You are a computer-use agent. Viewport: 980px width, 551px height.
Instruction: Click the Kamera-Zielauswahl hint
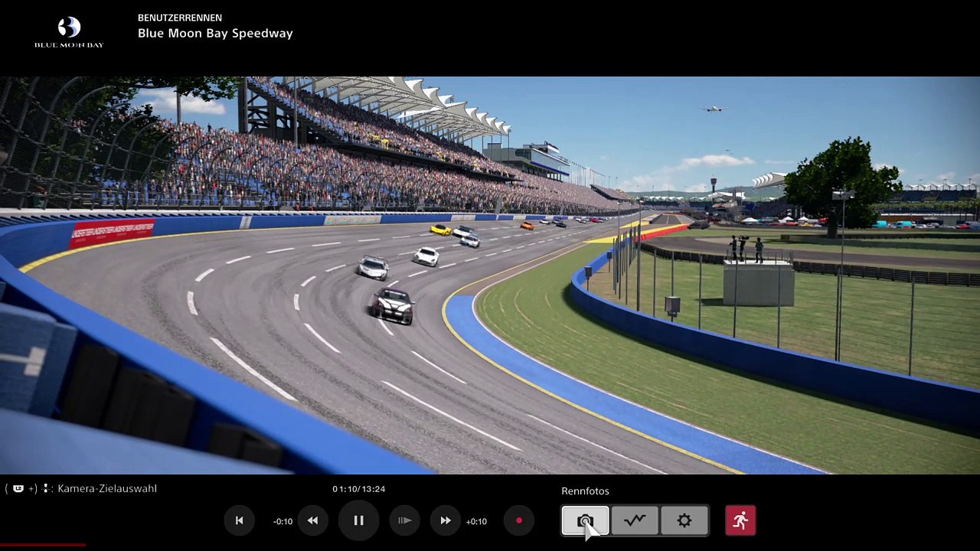pyautogui.click(x=106, y=488)
